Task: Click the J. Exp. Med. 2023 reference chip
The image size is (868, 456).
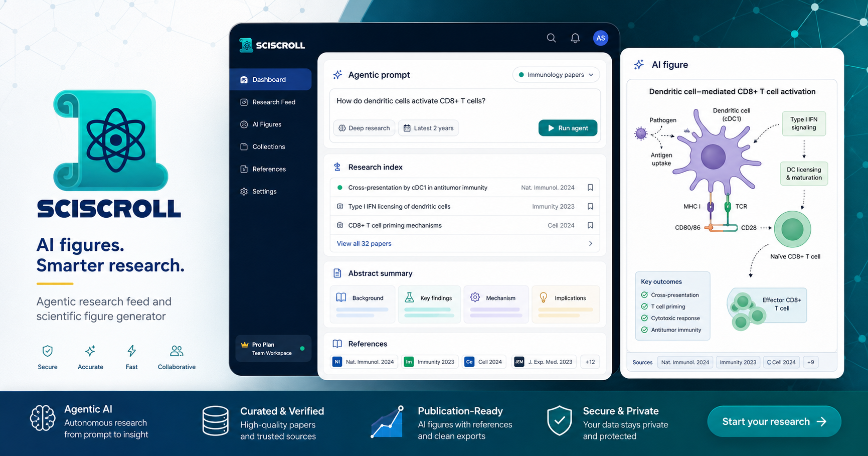Action: pyautogui.click(x=545, y=362)
